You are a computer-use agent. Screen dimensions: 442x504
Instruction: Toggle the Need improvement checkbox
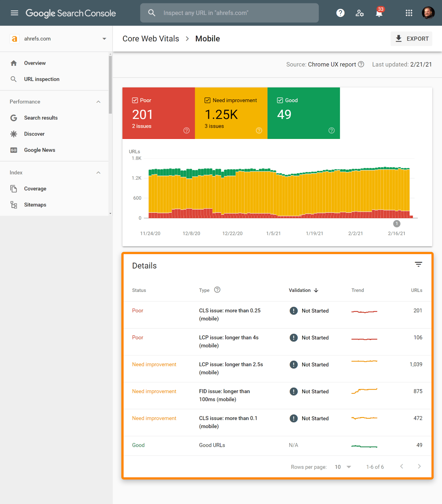click(x=207, y=100)
